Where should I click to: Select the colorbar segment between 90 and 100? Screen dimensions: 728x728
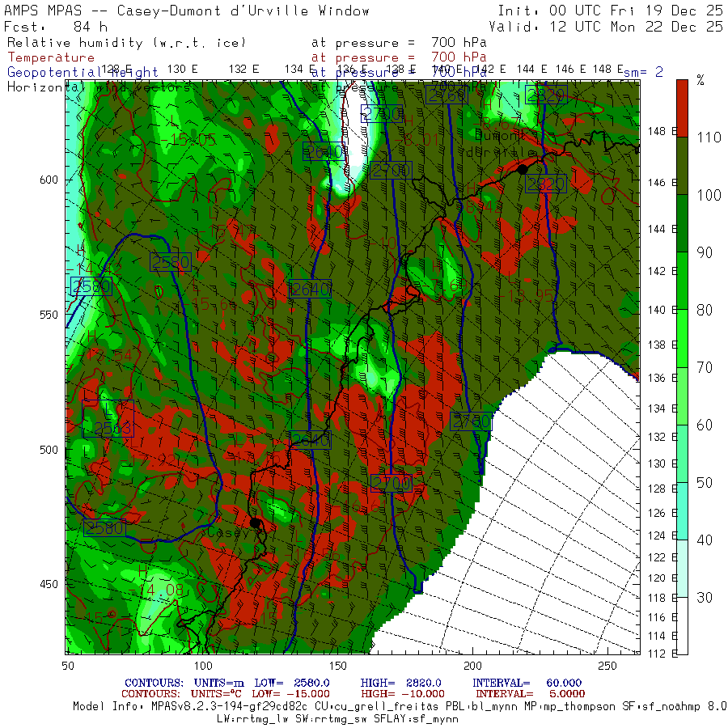pos(682,223)
